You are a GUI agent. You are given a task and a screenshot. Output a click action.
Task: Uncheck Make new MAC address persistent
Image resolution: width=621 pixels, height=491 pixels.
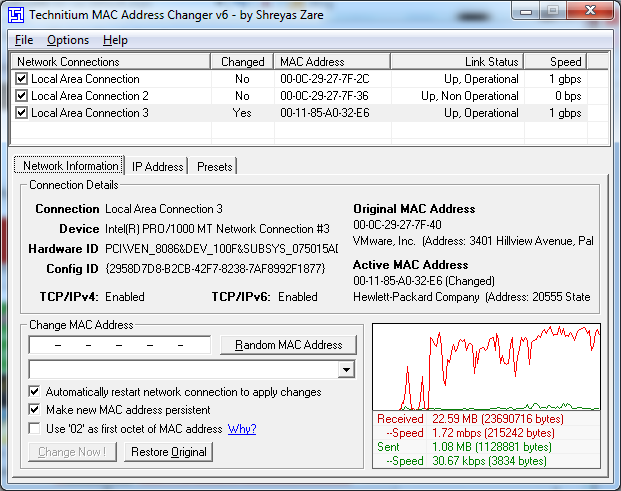(x=36, y=410)
